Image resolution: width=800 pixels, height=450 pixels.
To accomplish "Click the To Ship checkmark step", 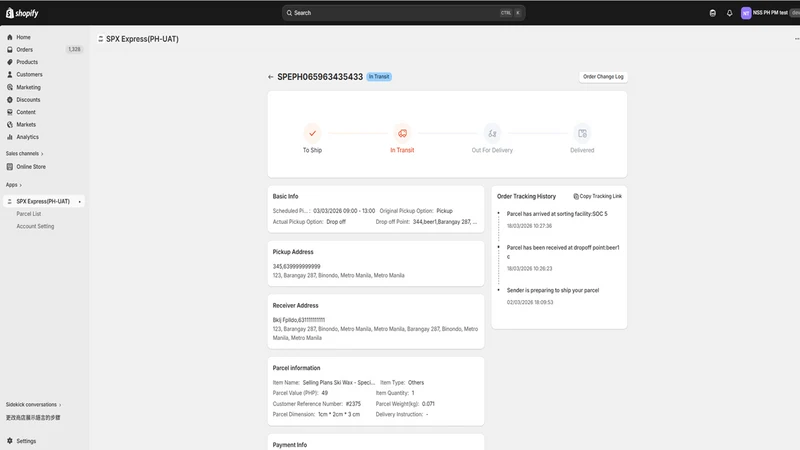I will pos(312,133).
